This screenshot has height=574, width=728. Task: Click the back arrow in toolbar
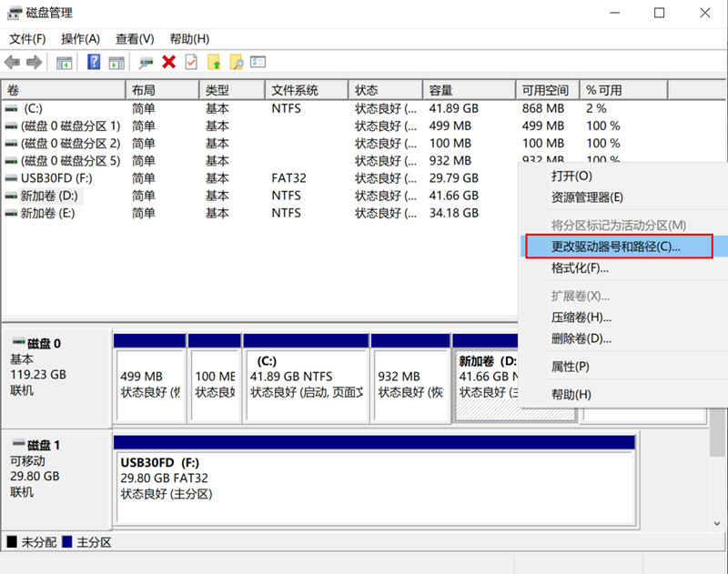click(12, 62)
